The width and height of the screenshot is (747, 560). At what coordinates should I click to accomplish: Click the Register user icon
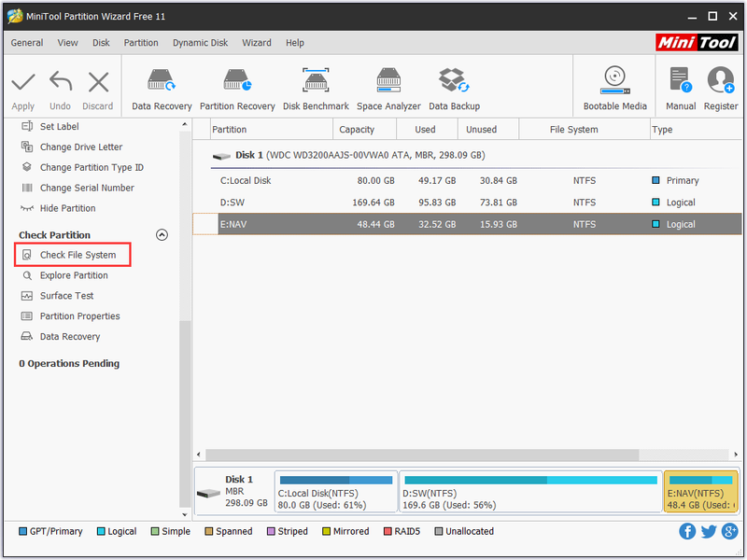pos(720,89)
